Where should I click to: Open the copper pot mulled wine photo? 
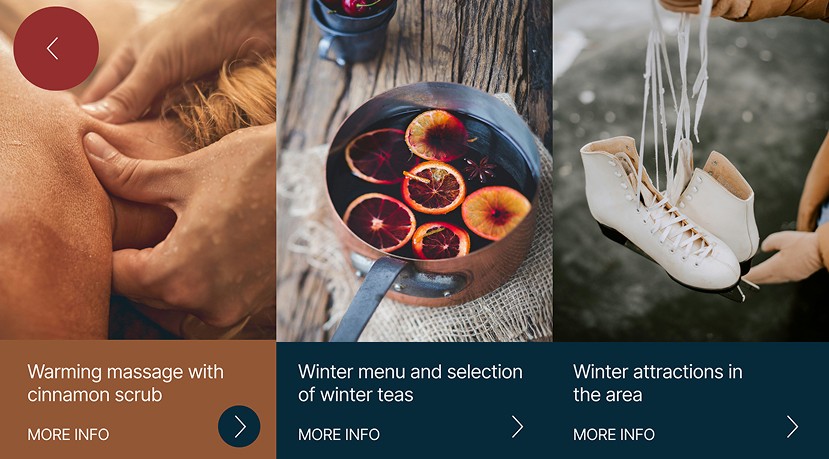click(x=414, y=171)
